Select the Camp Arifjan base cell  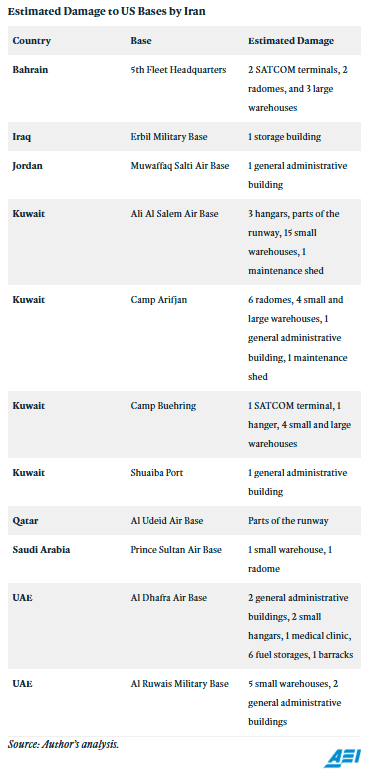click(x=159, y=300)
